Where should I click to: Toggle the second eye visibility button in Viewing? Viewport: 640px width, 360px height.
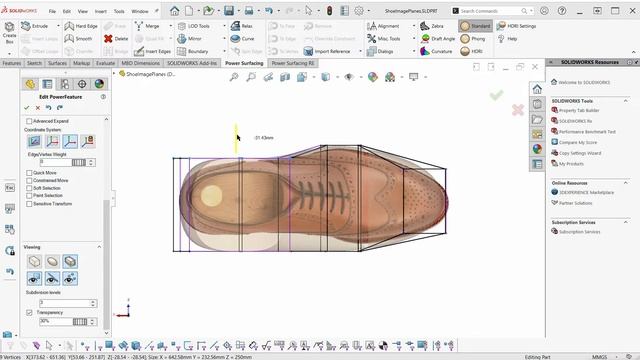pos(52,279)
